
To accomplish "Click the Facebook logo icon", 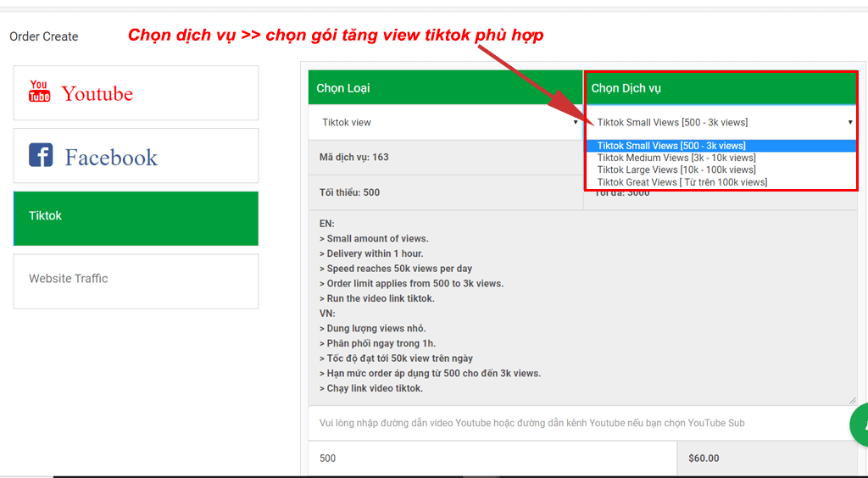I will 41,155.
